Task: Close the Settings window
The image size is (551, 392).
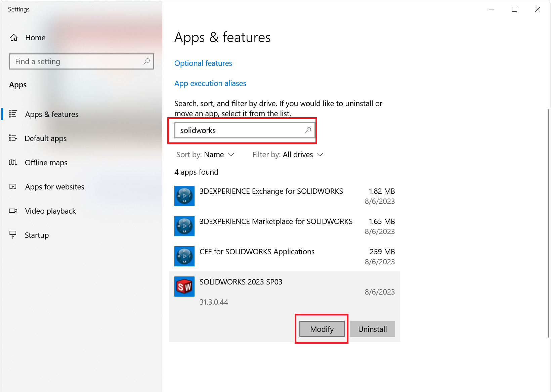Action: (x=538, y=9)
